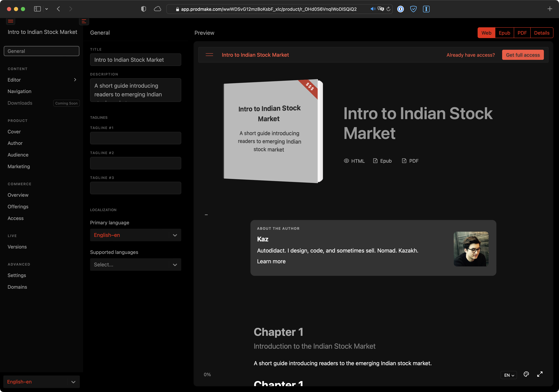The width and height of the screenshot is (559, 392).
Task: Click the Epub download icon beside book cover
Action: click(x=375, y=161)
